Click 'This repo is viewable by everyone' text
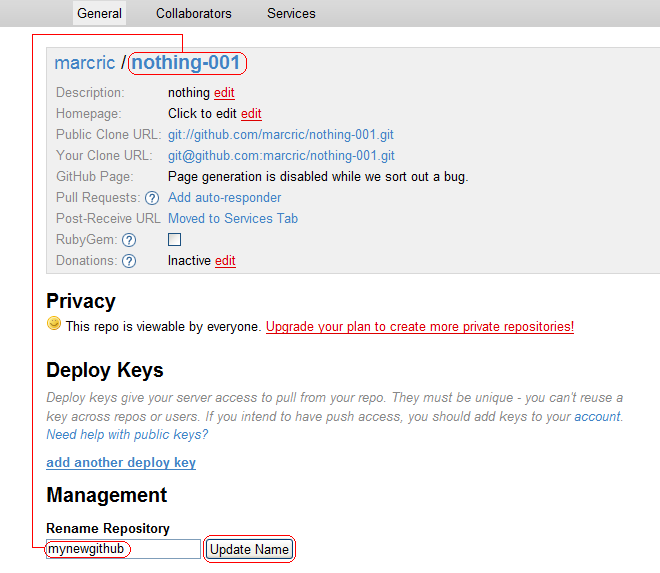The width and height of the screenshot is (660, 573). 164,327
